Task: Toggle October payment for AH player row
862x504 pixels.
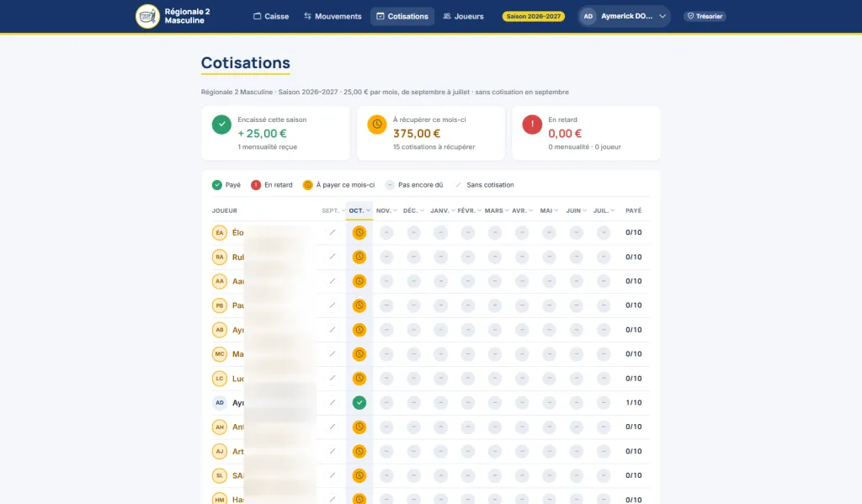Action: [359, 427]
